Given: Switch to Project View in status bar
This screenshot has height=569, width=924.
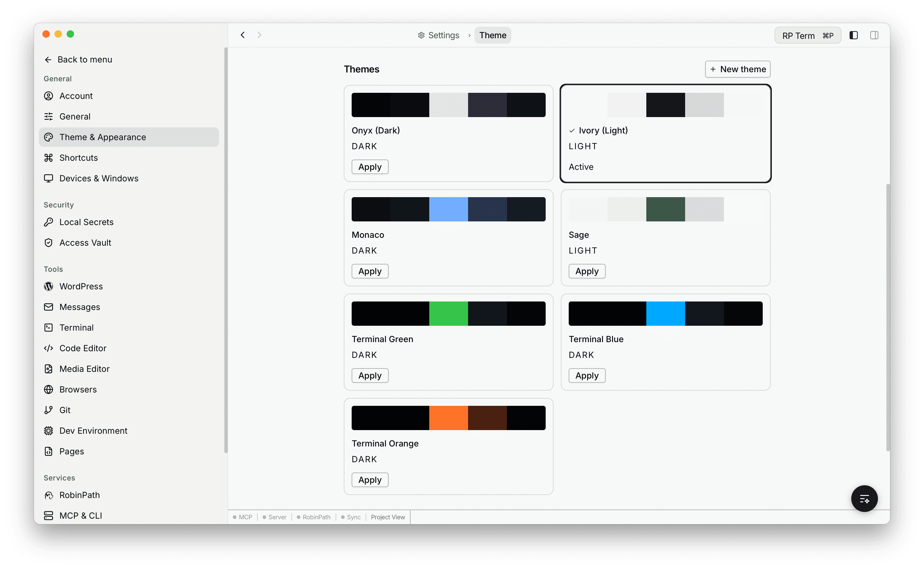Looking at the screenshot, I should coord(388,517).
